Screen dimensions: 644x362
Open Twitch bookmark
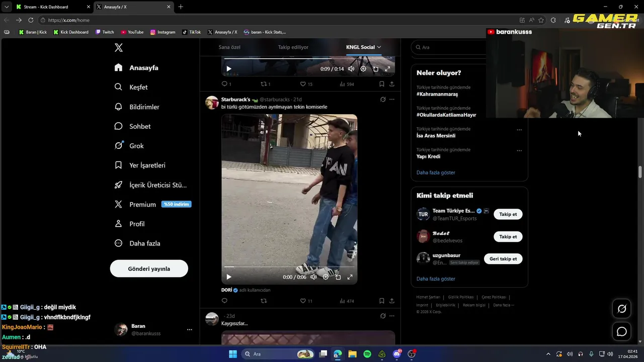pos(105,32)
